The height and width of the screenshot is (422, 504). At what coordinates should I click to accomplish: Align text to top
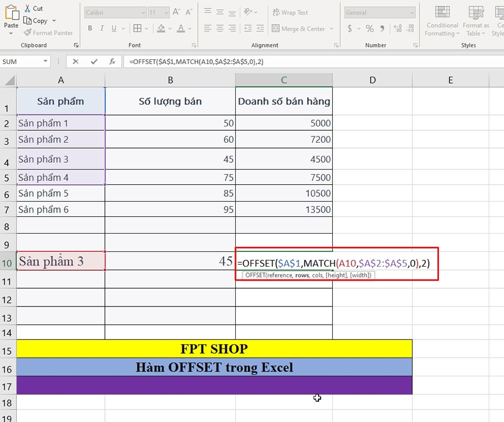point(208,12)
